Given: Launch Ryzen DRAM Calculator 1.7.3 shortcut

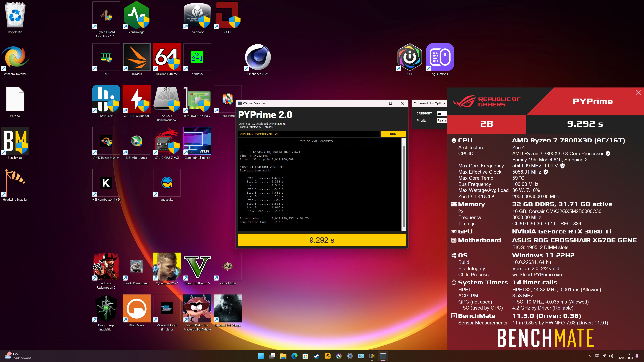Looking at the screenshot, I should click(106, 19).
